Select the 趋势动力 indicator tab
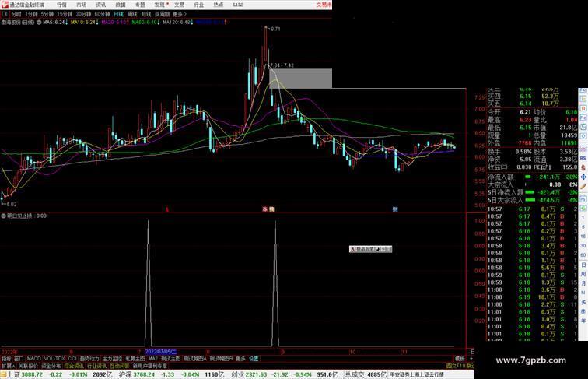Image resolution: width=588 pixels, height=379 pixels. (89, 359)
